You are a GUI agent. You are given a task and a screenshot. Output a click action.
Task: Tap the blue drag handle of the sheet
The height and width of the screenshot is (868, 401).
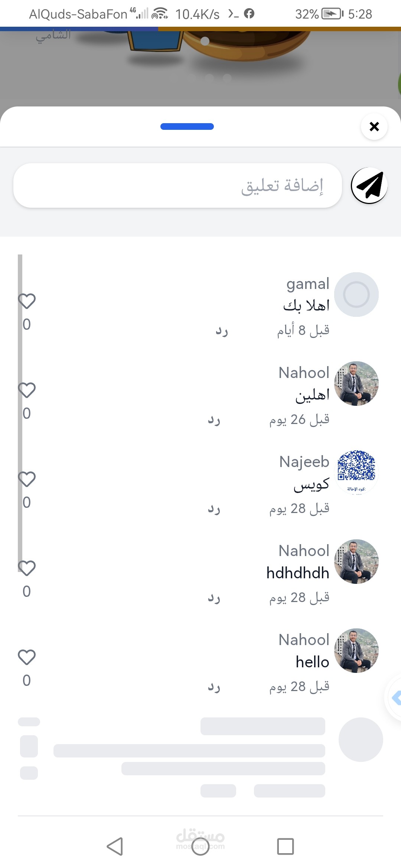point(187,126)
